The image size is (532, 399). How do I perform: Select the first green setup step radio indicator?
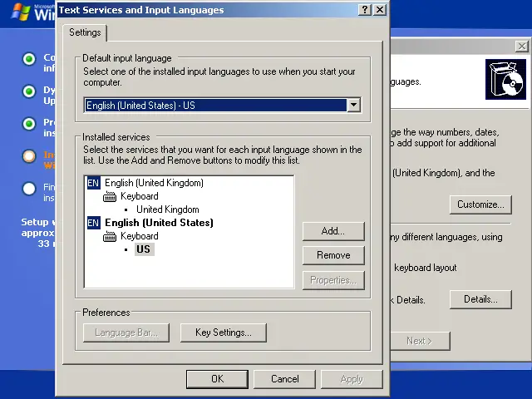(29, 58)
